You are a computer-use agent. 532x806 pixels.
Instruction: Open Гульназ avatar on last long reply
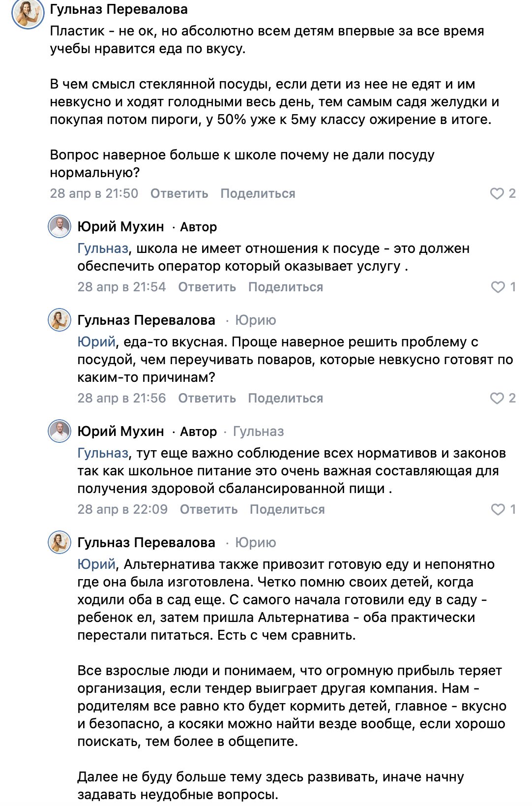(59, 543)
